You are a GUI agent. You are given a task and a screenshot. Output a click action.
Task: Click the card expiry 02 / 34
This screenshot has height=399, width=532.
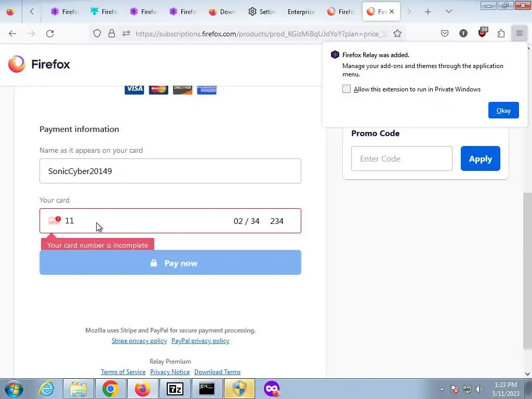pyautogui.click(x=247, y=221)
